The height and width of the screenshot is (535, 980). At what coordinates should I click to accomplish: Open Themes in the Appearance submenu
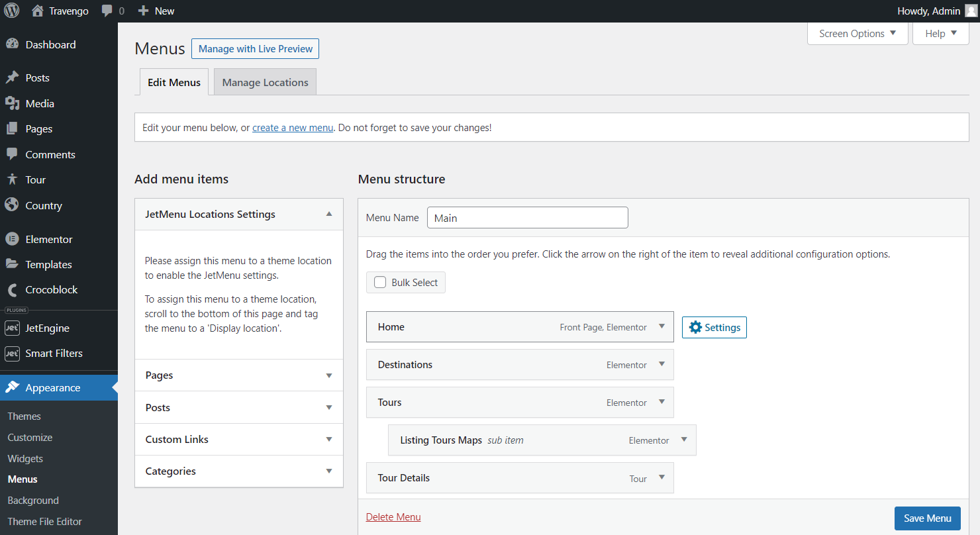pos(24,416)
